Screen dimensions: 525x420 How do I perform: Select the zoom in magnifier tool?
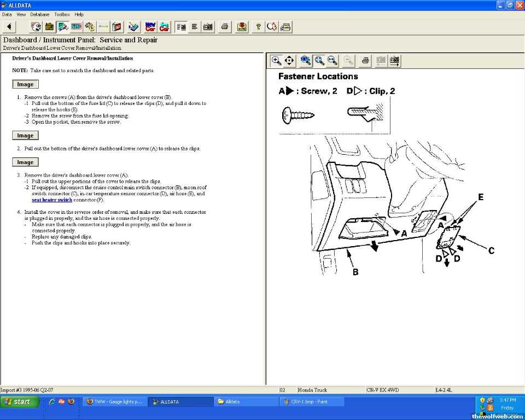tap(276, 60)
